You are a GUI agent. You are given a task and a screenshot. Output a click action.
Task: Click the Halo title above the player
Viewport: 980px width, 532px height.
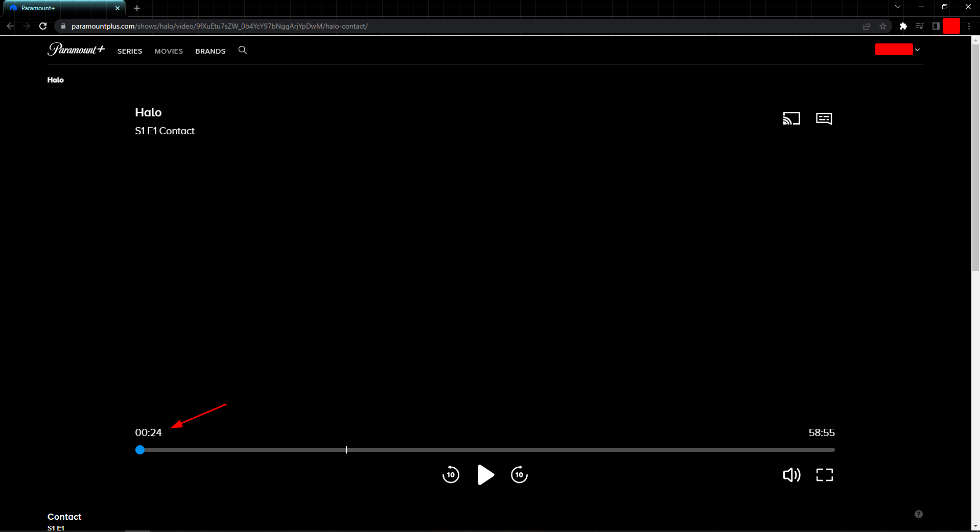148,112
